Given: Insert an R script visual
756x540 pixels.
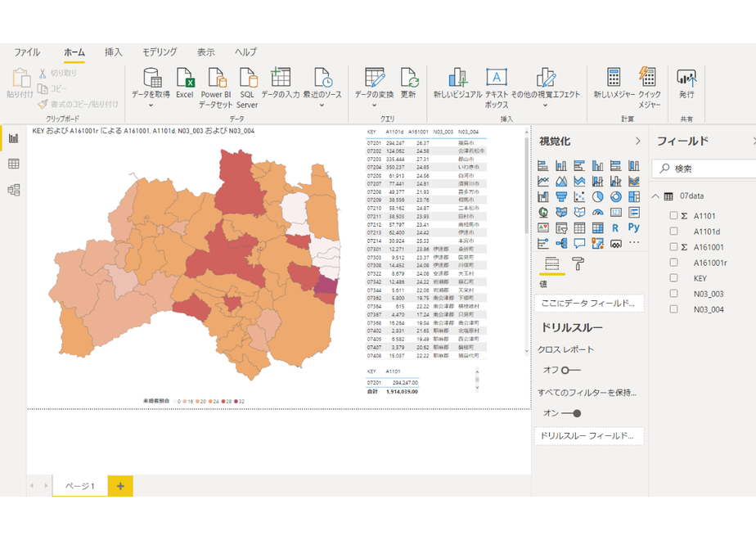Looking at the screenshot, I should pyautogui.click(x=616, y=227).
